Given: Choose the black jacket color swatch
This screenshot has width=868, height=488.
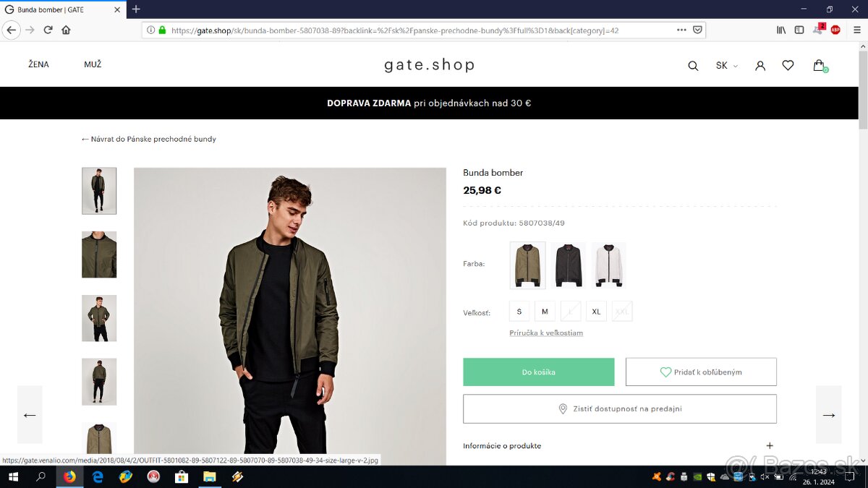Looking at the screenshot, I should pyautogui.click(x=568, y=265).
